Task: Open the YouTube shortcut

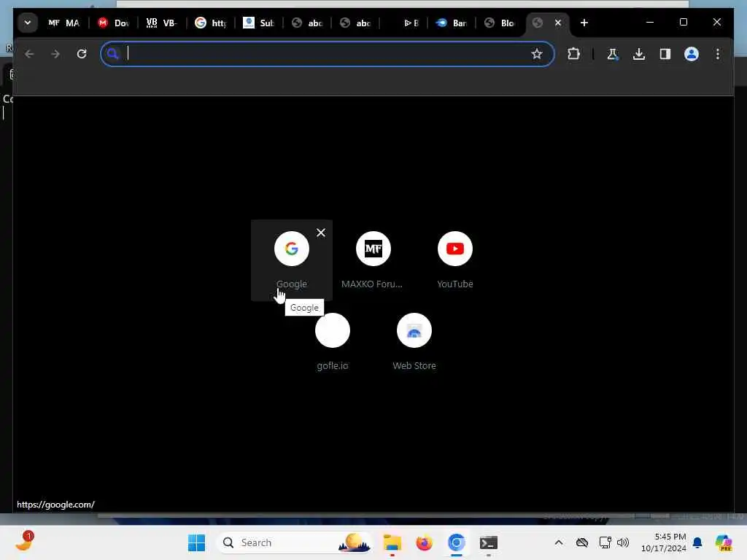Action: (x=455, y=260)
